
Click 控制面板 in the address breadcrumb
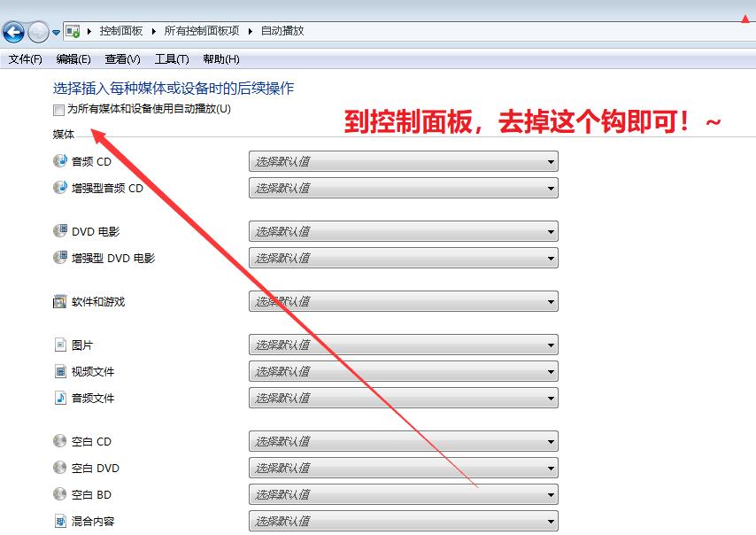(121, 31)
